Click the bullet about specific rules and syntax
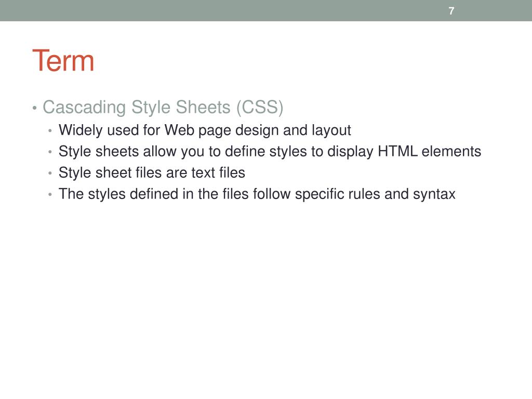This screenshot has width=532, height=399. point(257,194)
